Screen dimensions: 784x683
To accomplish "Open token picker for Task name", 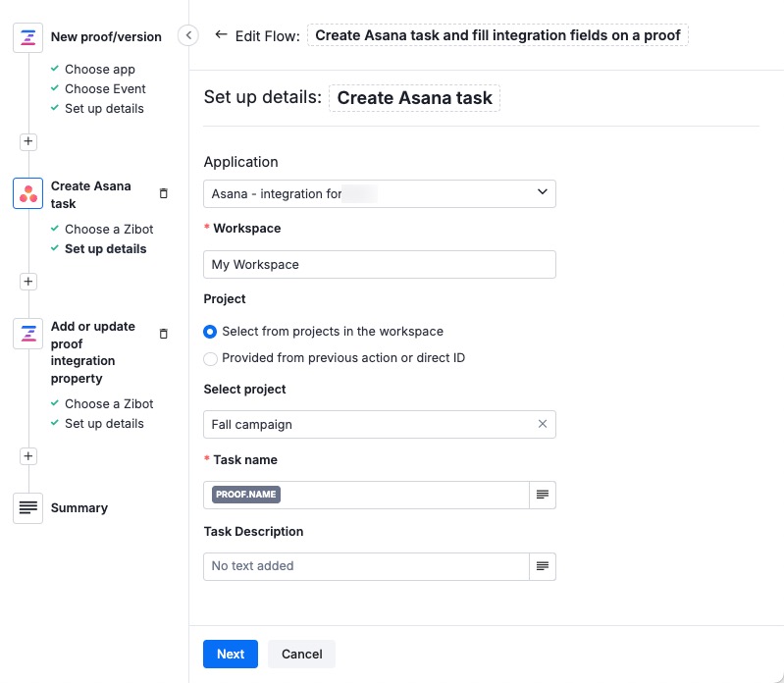I will tap(543, 495).
